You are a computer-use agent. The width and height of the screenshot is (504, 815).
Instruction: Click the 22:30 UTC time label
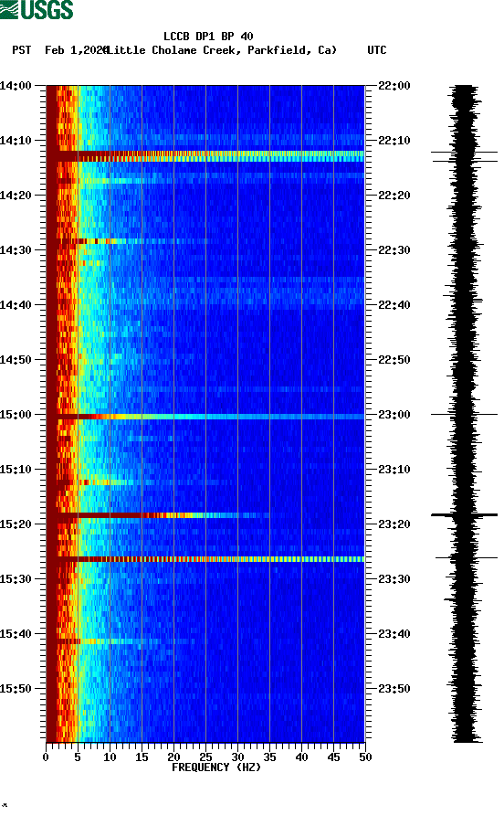tap(394, 250)
